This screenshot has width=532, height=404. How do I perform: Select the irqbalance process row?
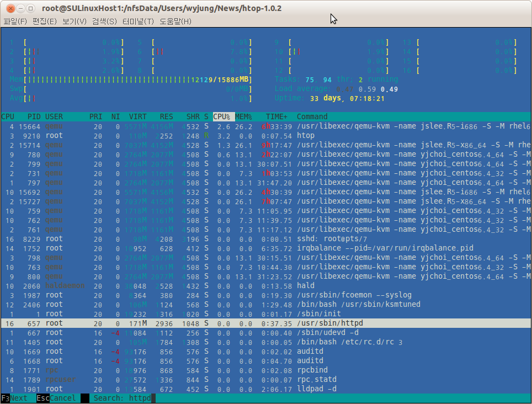(266, 248)
